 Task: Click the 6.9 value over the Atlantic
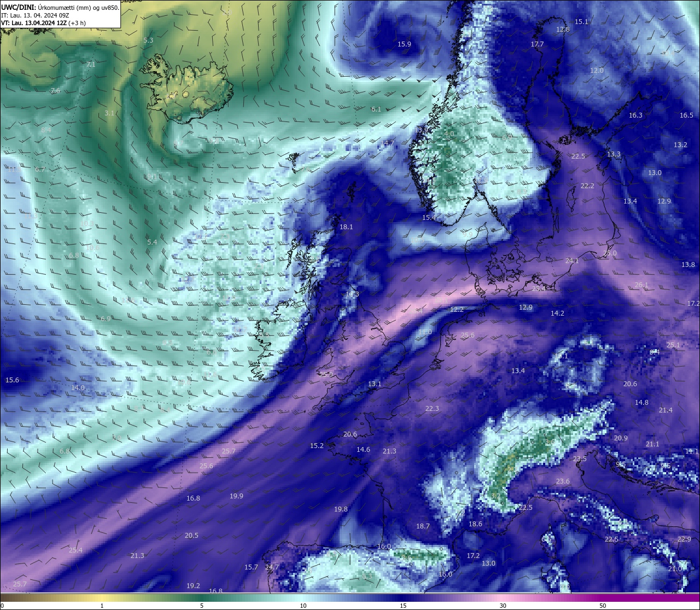pyautogui.click(x=106, y=319)
